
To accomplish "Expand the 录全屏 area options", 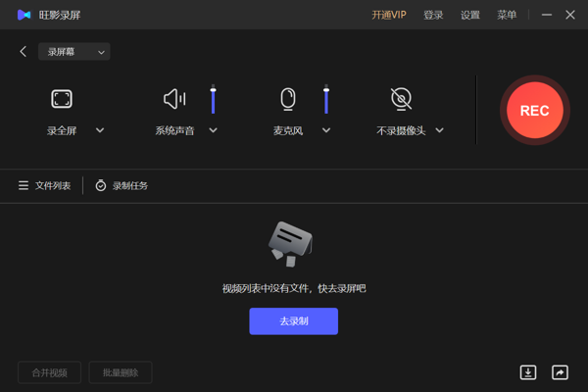I will (x=99, y=130).
